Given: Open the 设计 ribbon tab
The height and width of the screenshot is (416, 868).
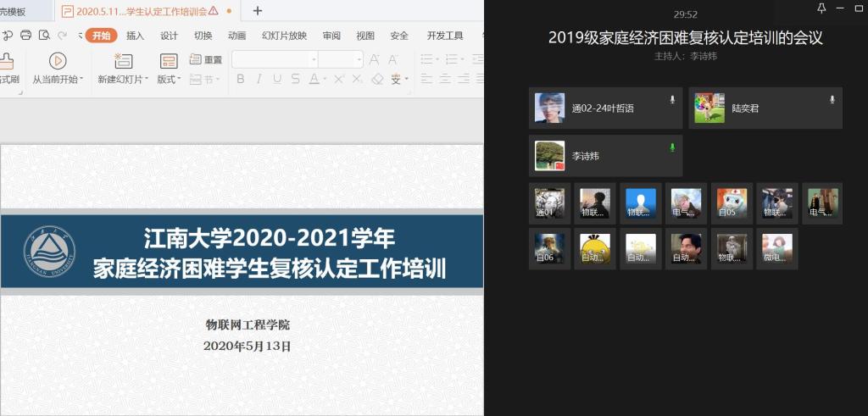Looking at the screenshot, I should (x=169, y=36).
